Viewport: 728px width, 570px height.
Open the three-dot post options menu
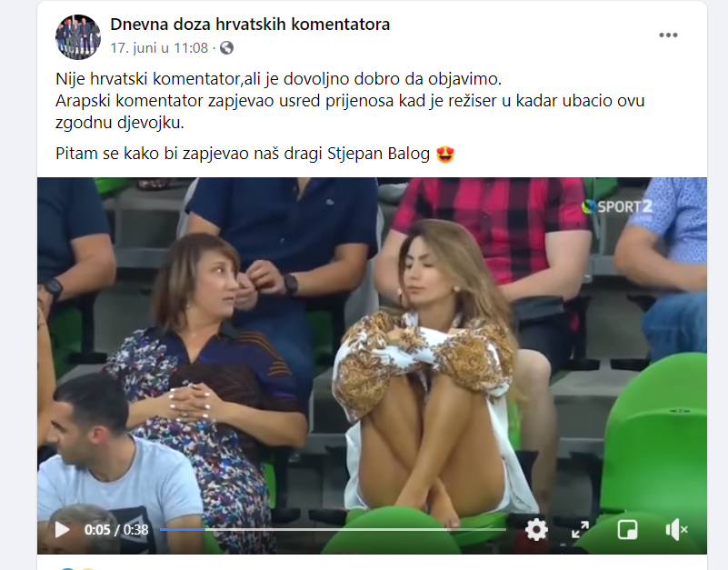coord(668,35)
